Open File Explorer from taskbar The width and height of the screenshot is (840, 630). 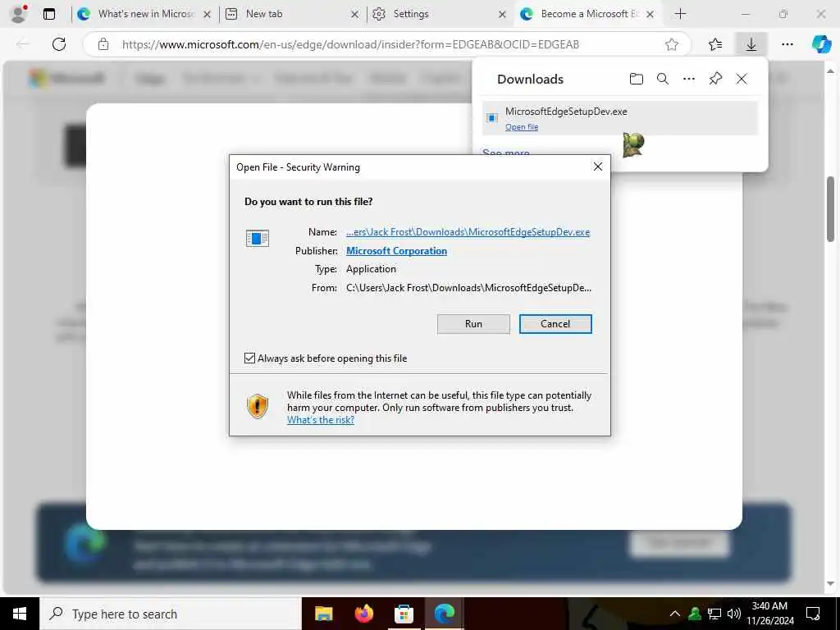coord(323,614)
